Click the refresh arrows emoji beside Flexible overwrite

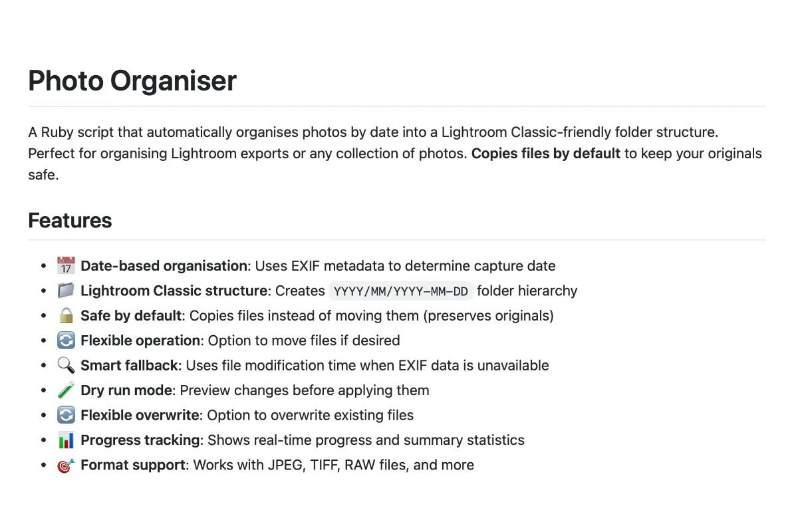[x=66, y=415]
